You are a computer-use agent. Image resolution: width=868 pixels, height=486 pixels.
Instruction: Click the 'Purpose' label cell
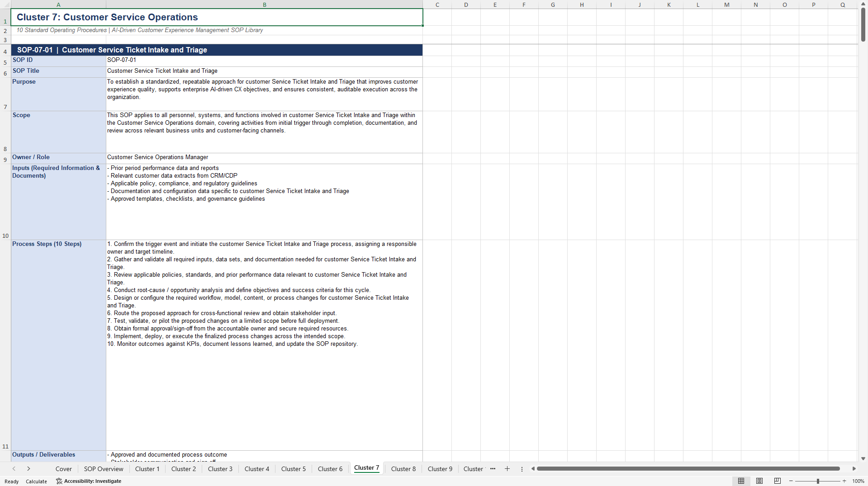point(58,94)
